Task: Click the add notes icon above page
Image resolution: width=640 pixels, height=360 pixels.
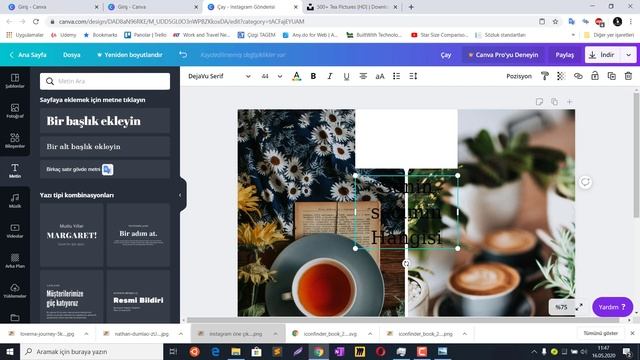Action: point(539,102)
